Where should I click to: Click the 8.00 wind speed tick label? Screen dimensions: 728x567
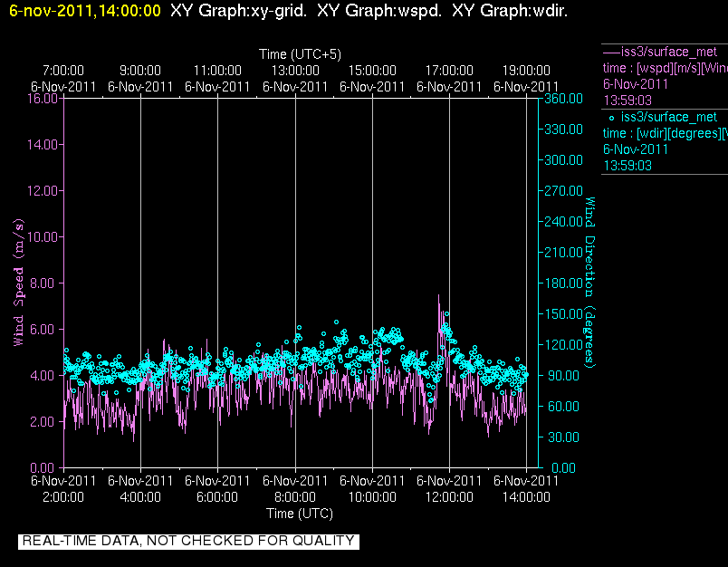[45, 283]
